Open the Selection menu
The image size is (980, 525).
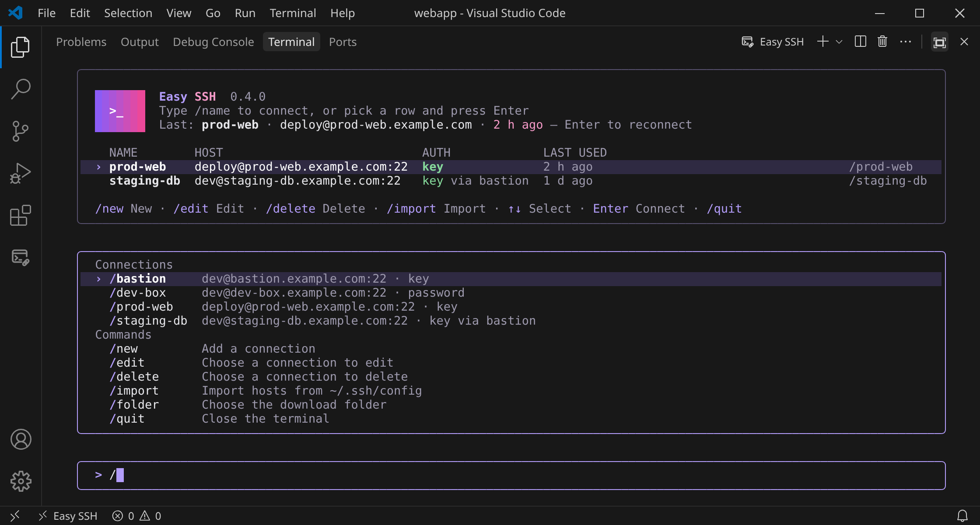pyautogui.click(x=128, y=13)
